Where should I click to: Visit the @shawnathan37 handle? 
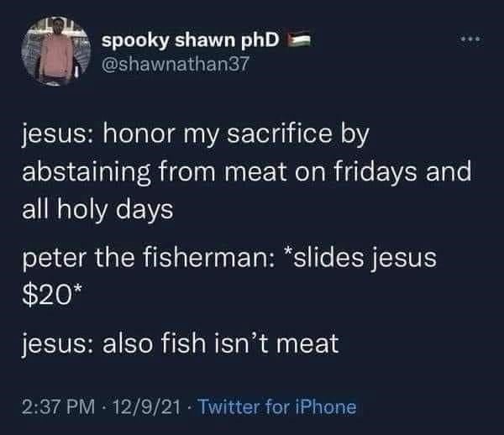(176, 64)
